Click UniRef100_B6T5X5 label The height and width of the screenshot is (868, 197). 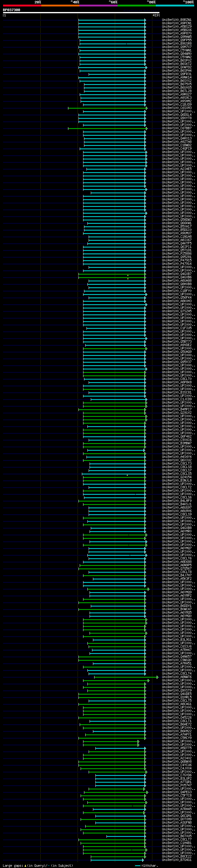[177, 84]
